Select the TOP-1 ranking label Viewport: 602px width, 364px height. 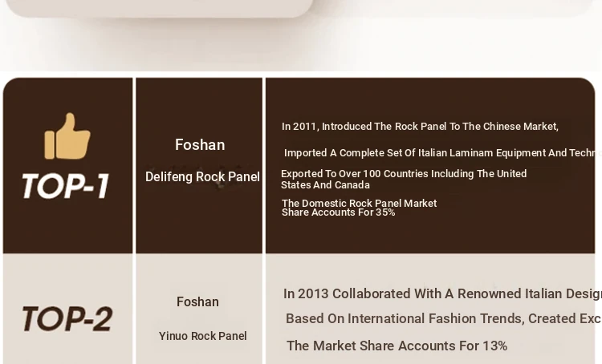click(66, 186)
